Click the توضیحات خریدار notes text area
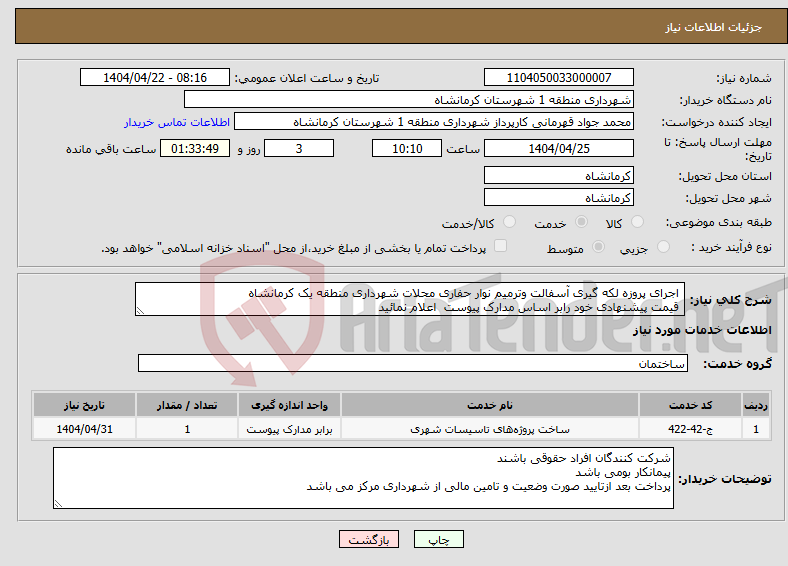The image size is (788, 566). coord(363,478)
